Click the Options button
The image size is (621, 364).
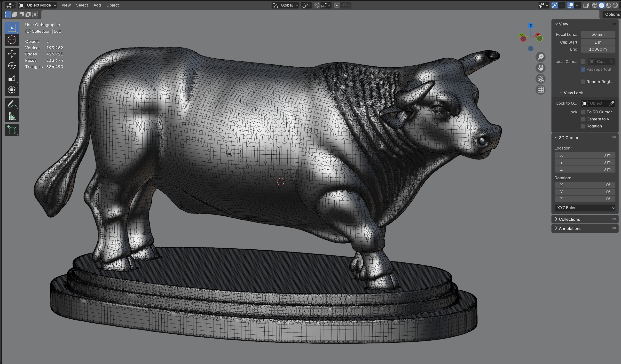coord(612,14)
